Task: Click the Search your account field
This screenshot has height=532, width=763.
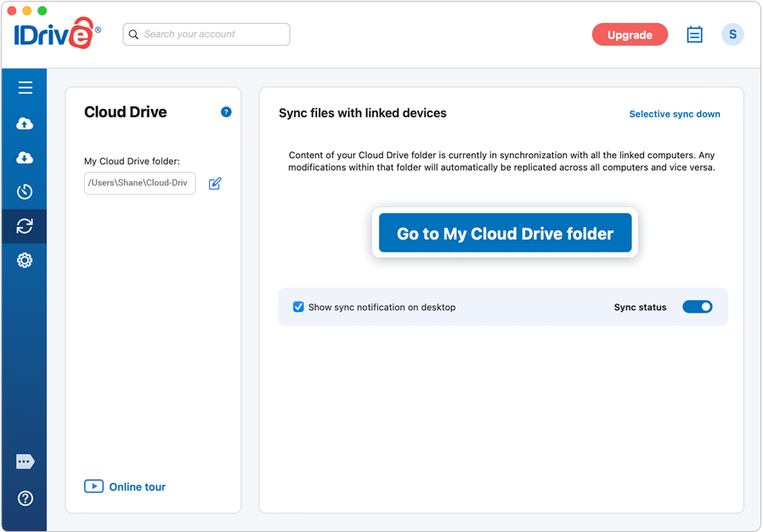Action: [206, 34]
